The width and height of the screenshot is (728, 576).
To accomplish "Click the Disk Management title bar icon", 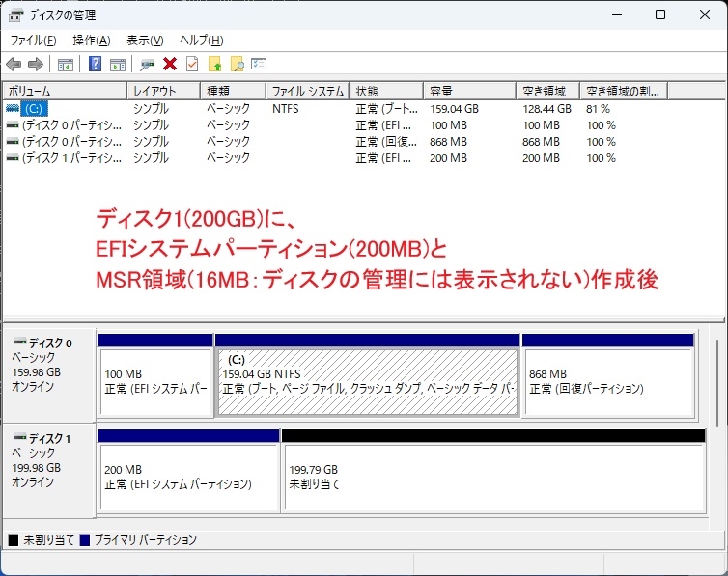I will 15,15.
